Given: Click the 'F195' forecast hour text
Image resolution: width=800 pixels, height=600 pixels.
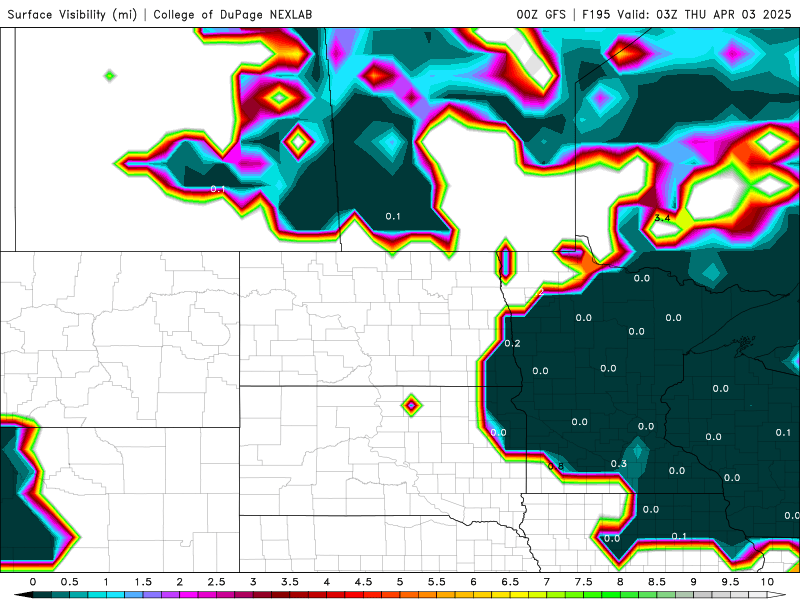Looking at the screenshot, I should [x=596, y=14].
